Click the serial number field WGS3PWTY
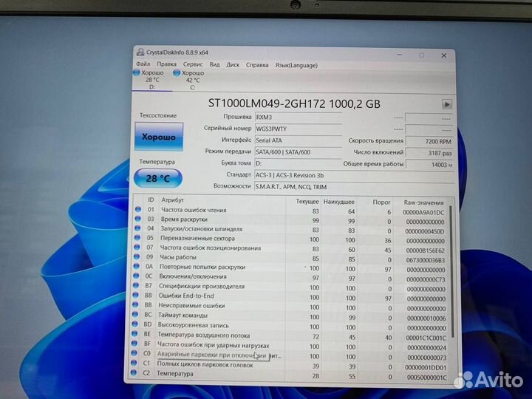532x399 pixels. [x=299, y=129]
